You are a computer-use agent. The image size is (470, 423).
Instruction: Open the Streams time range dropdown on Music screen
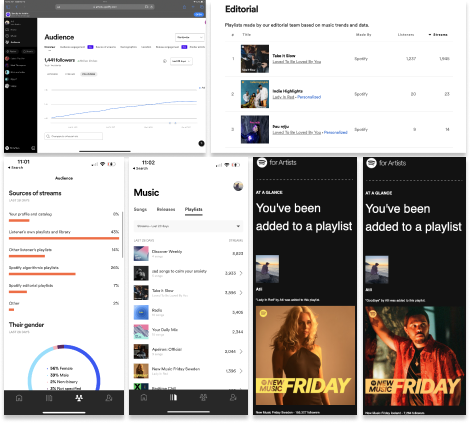188,226
